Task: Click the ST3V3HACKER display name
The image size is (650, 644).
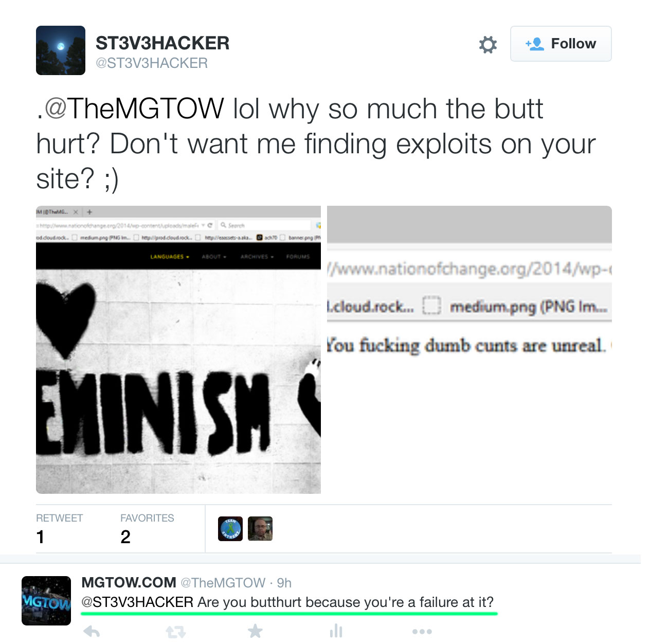Action: pos(162,43)
